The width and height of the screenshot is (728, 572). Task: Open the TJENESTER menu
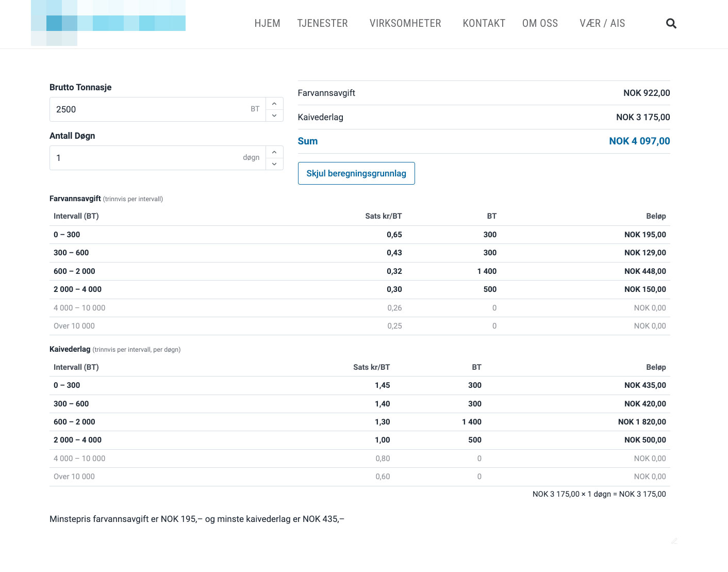(322, 23)
